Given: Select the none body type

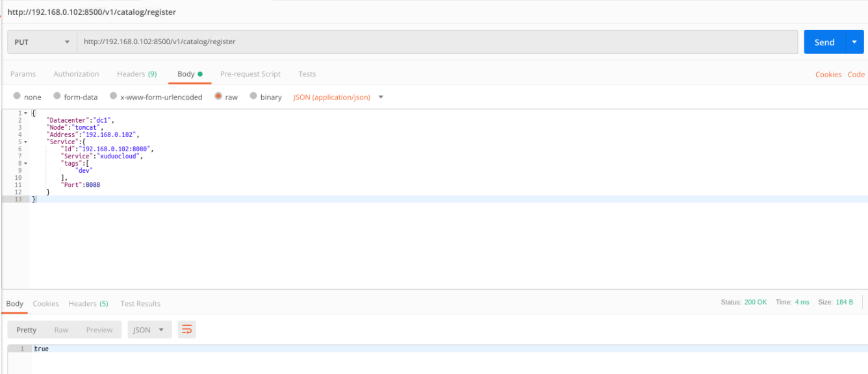Looking at the screenshot, I should tap(27, 97).
